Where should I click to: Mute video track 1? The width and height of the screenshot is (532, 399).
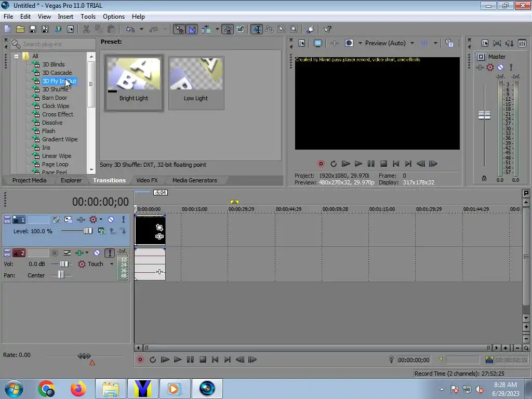(x=111, y=220)
